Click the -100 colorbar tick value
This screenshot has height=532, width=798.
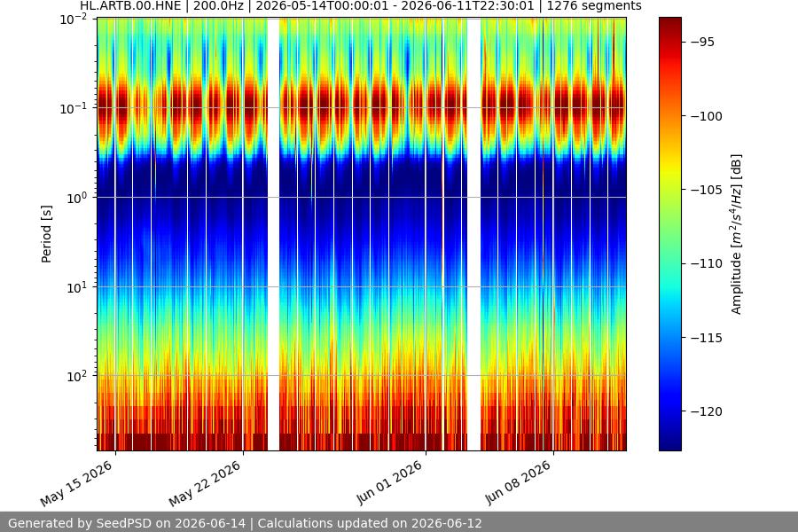tap(707, 116)
